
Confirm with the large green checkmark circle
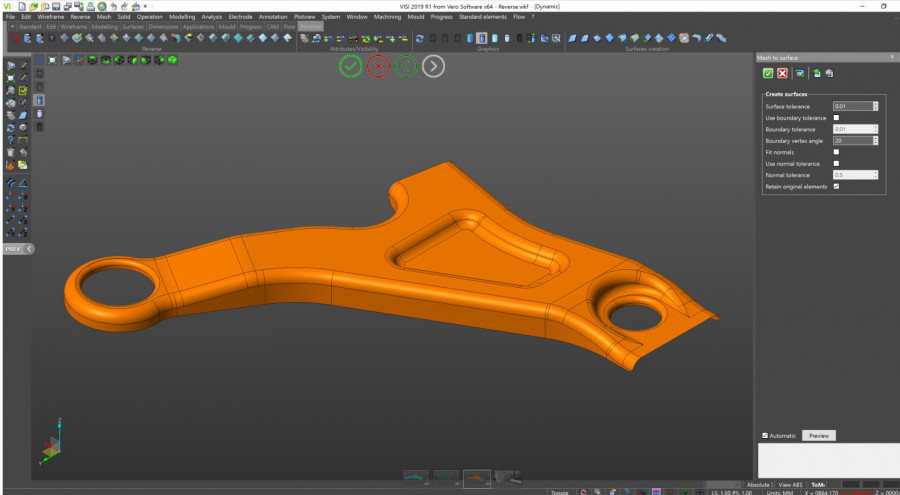click(x=351, y=67)
